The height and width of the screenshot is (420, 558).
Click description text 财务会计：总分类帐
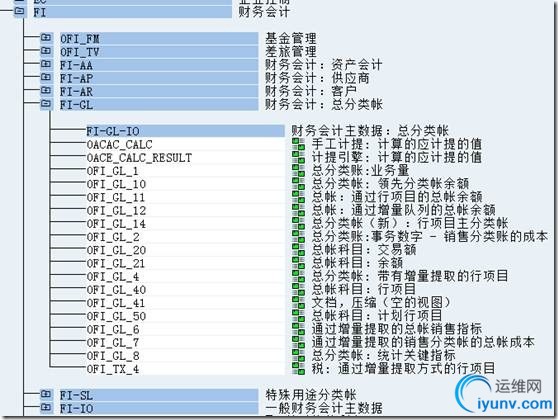coord(324,104)
